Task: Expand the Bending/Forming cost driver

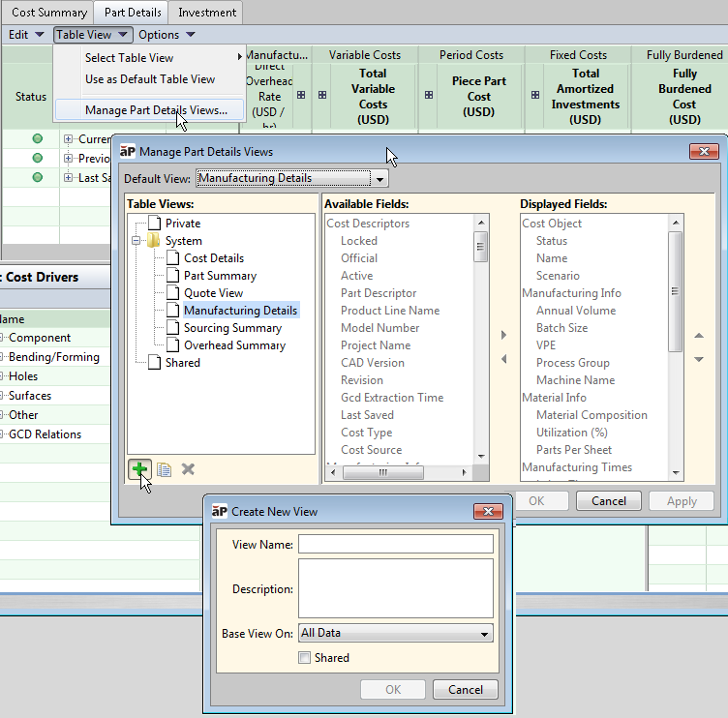Action: coord(3,357)
